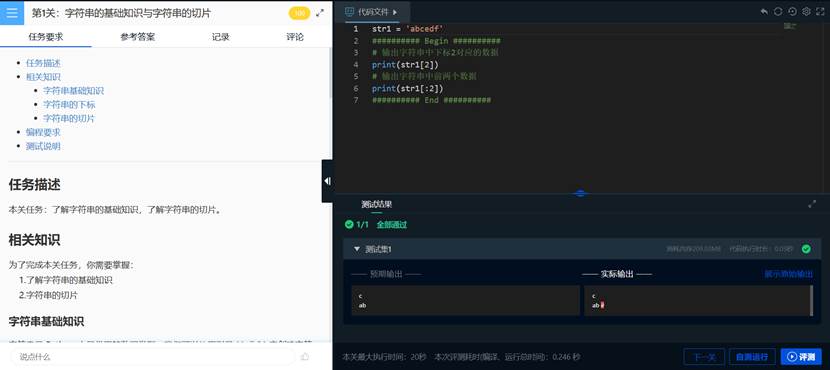Image resolution: width=830 pixels, height=370 pixels.
Task: Collapse the left task panel using the side handle
Action: (327, 181)
